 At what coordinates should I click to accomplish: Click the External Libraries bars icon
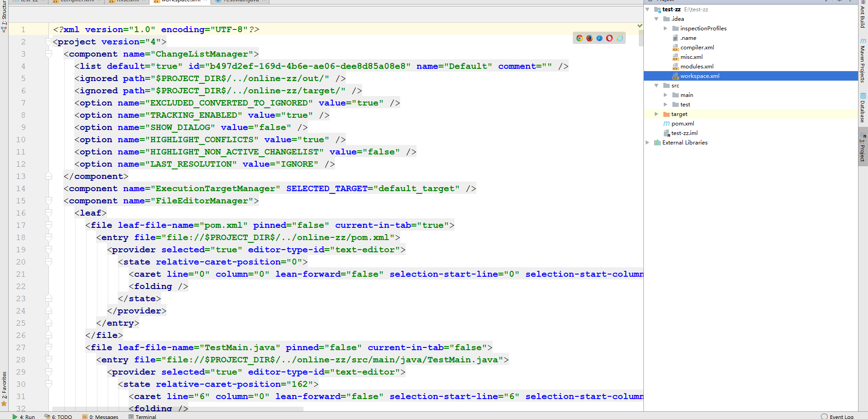[657, 143]
